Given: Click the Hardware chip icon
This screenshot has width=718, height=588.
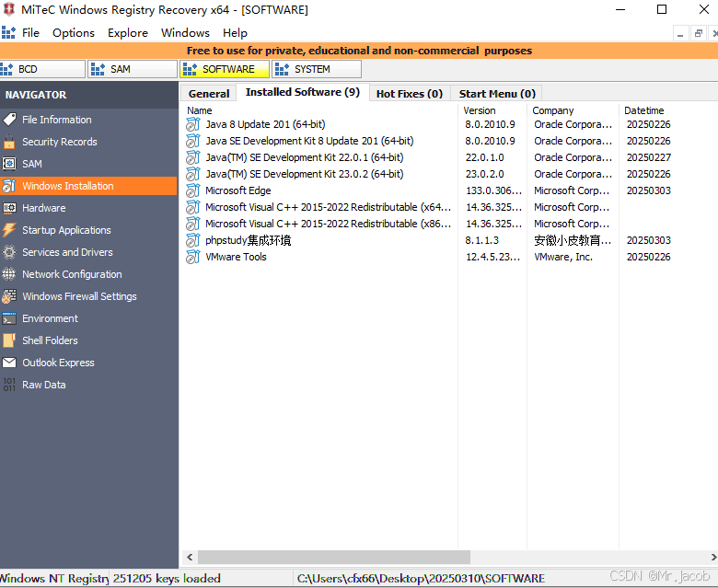Looking at the screenshot, I should pyautogui.click(x=9, y=208).
